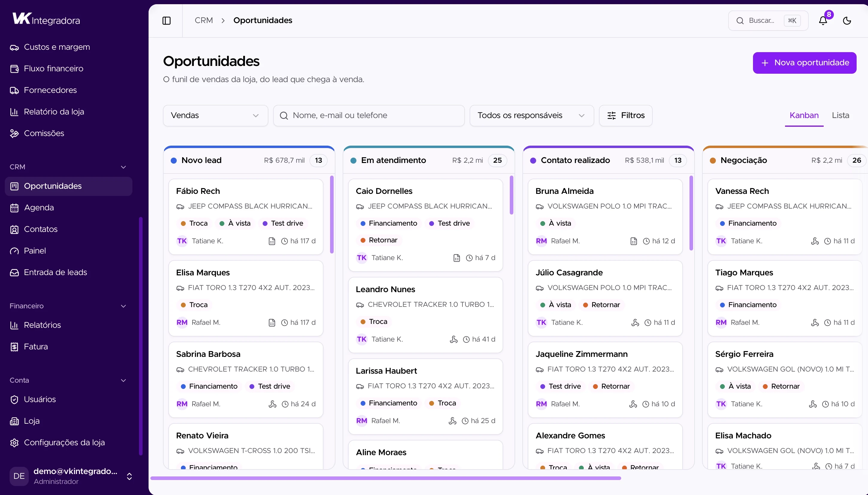Viewport: 868px width, 495px height.
Task: Click the horizontal kanban scrollbar
Action: 385,478
